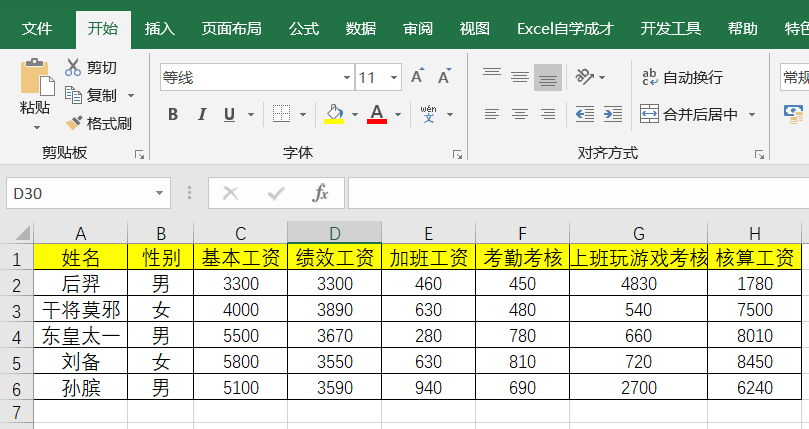Open the font size dropdown
Image resolution: width=809 pixels, height=429 pixels.
394,77
